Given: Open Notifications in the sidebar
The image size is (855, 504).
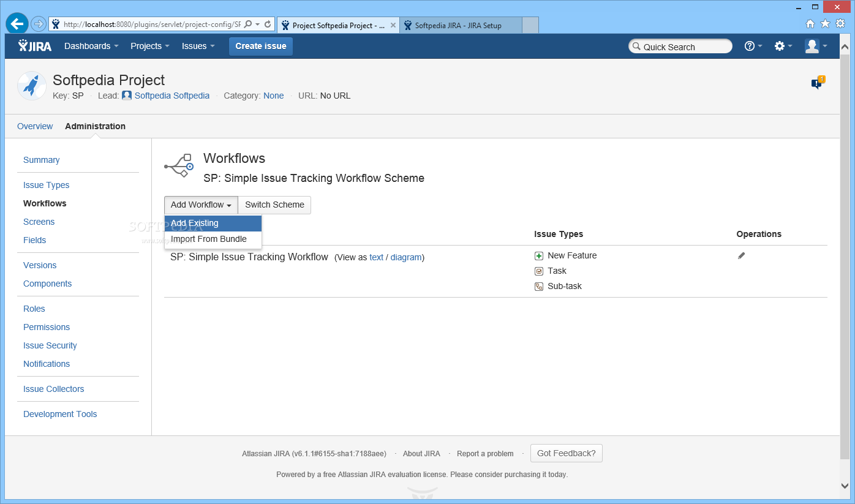Looking at the screenshot, I should coord(47,364).
